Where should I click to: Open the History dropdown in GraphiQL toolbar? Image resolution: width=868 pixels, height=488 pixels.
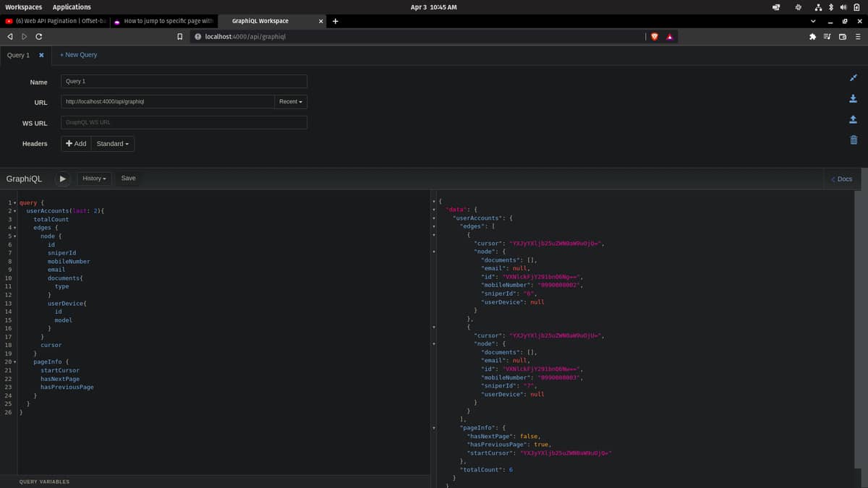coord(94,178)
